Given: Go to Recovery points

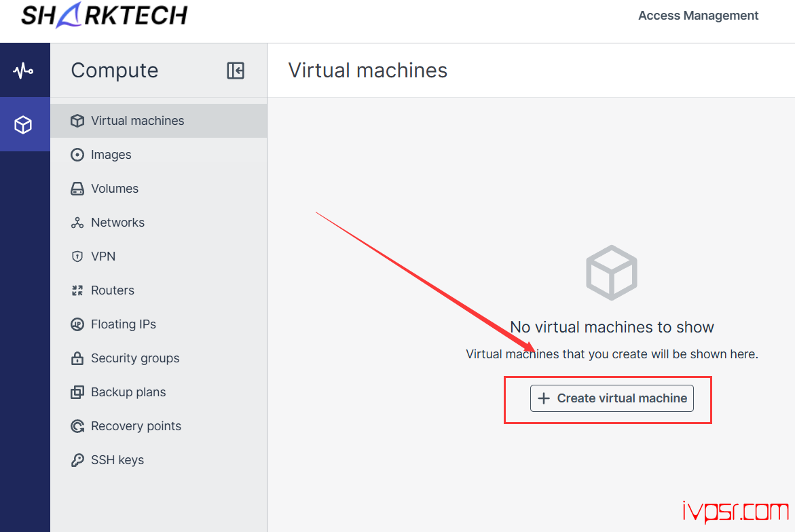Looking at the screenshot, I should [136, 426].
